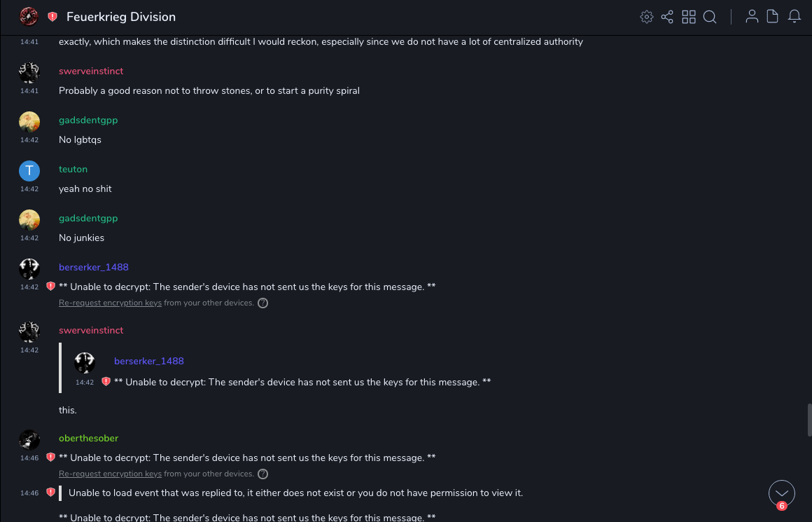
Task: Click help icon beside berserker_1488's re-request link
Action: coord(263,303)
